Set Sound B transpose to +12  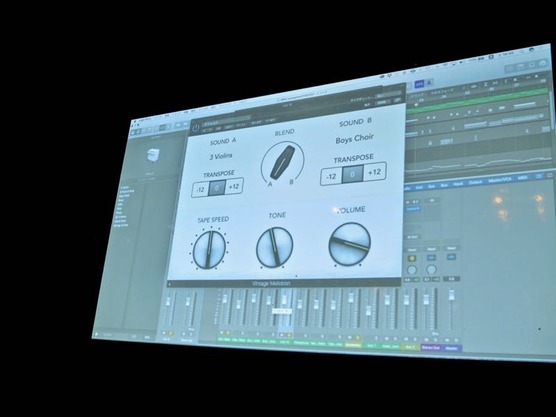pyautogui.click(x=374, y=172)
